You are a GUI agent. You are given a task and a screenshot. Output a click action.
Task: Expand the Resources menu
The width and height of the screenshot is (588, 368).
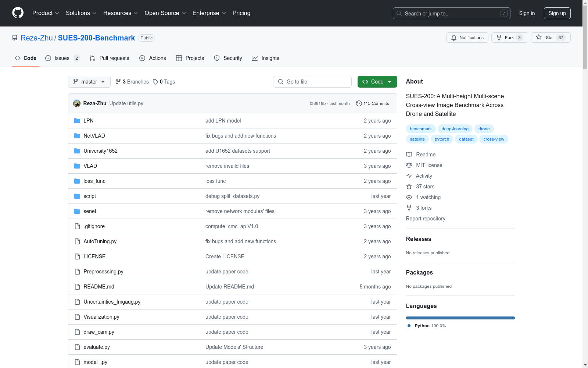[x=121, y=13]
